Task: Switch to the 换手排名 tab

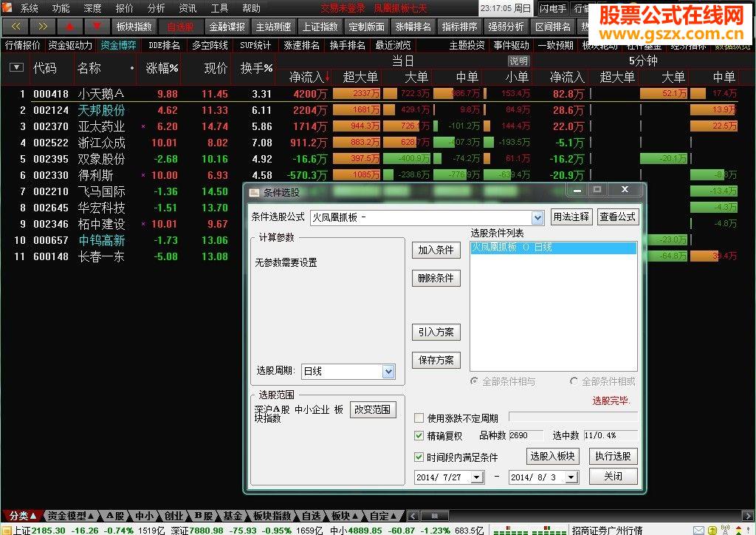Action: [x=347, y=45]
